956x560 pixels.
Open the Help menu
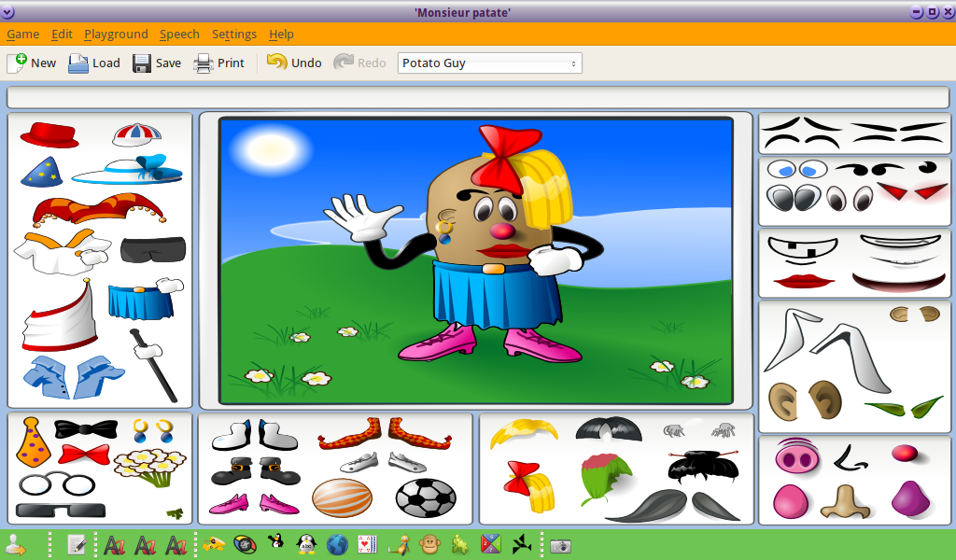coord(281,35)
